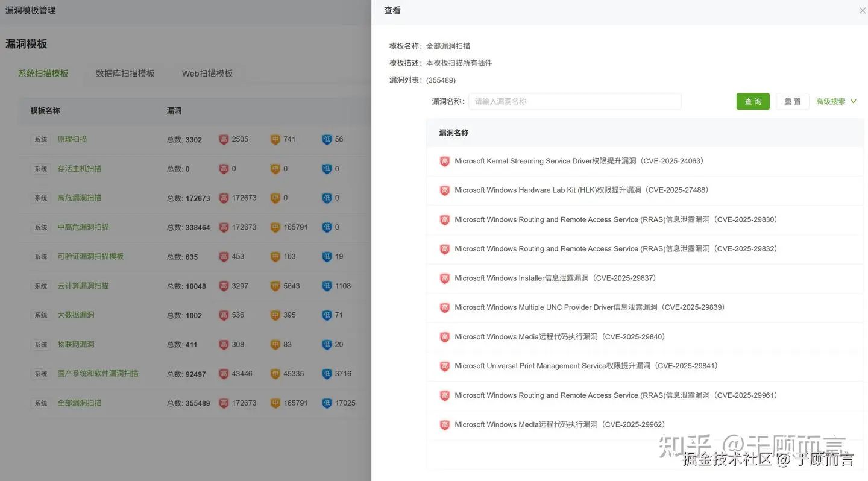The width and height of the screenshot is (868, 481).
Task: Open 大数据漏洞 template link
Action: coord(76,315)
